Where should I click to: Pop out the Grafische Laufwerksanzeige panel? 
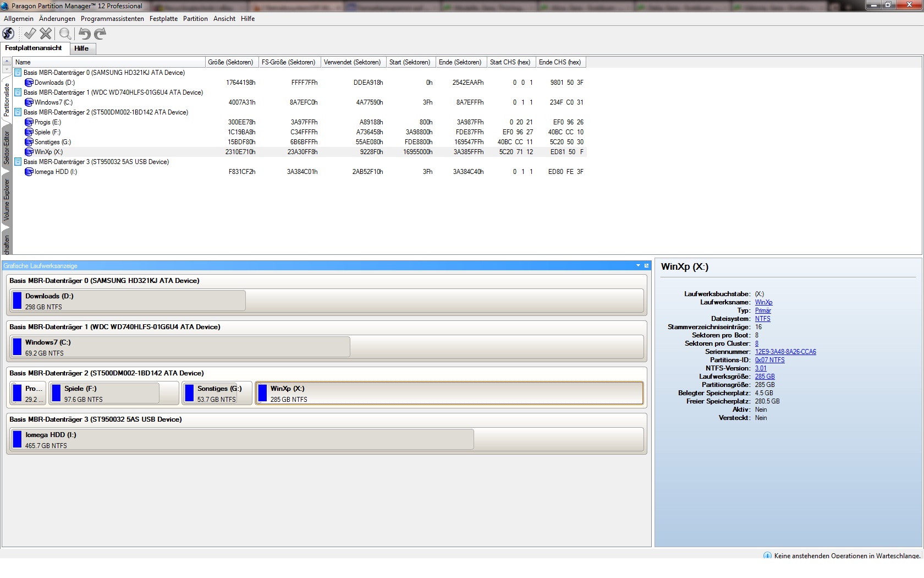647,265
